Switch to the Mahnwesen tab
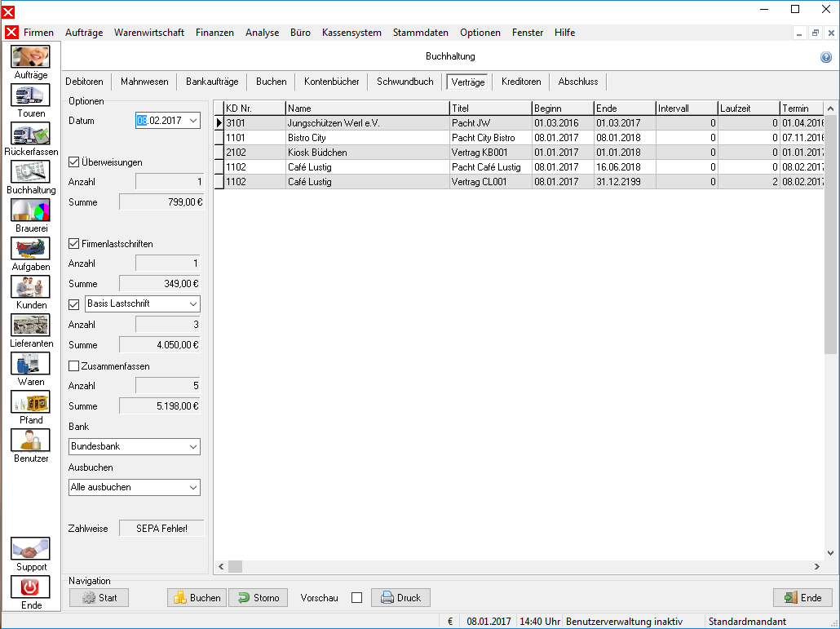Screen dimensions: 840x629 click(144, 82)
